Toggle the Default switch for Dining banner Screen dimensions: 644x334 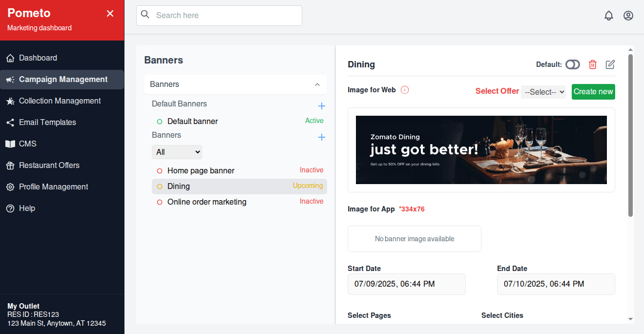coord(572,64)
